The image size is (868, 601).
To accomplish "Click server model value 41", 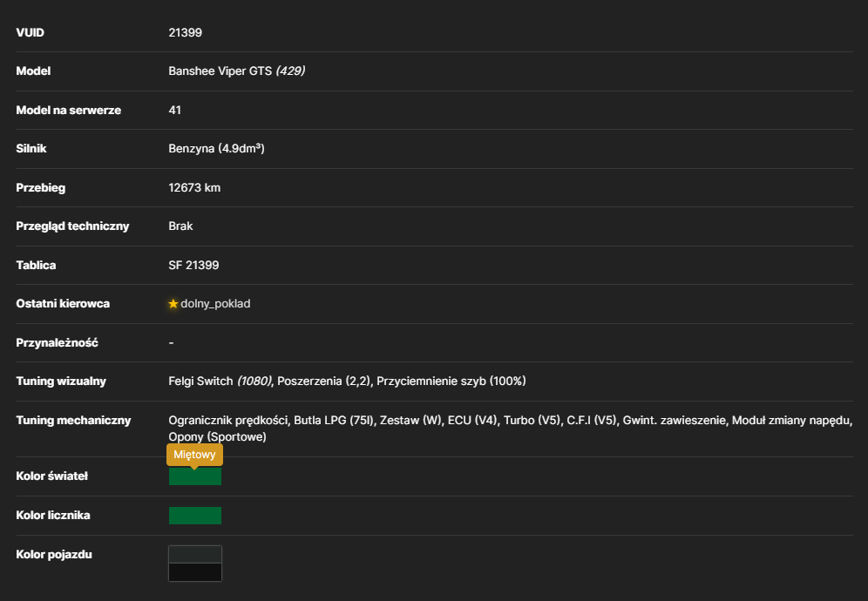I will tap(175, 110).
